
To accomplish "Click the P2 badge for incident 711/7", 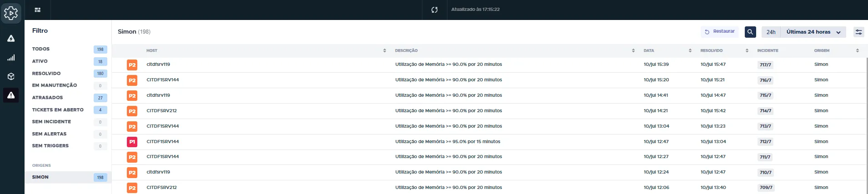I will (x=132, y=157).
